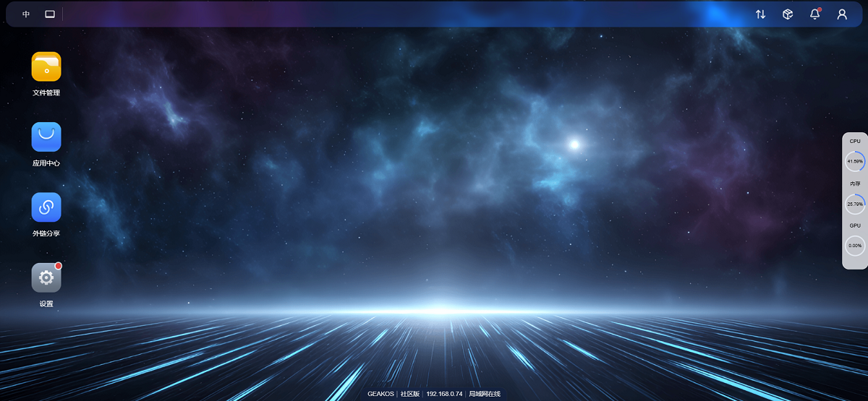Click the CPU label in monitor widget
The width and height of the screenshot is (868, 401).
pyautogui.click(x=855, y=142)
